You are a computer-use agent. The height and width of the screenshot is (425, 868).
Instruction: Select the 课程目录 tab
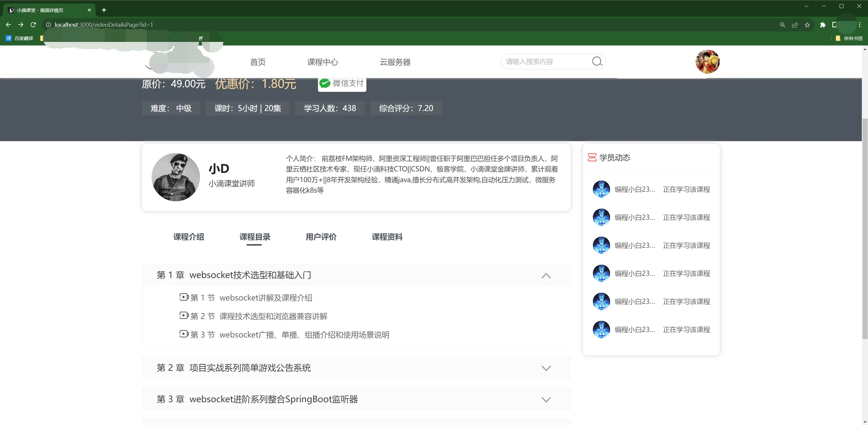(255, 237)
